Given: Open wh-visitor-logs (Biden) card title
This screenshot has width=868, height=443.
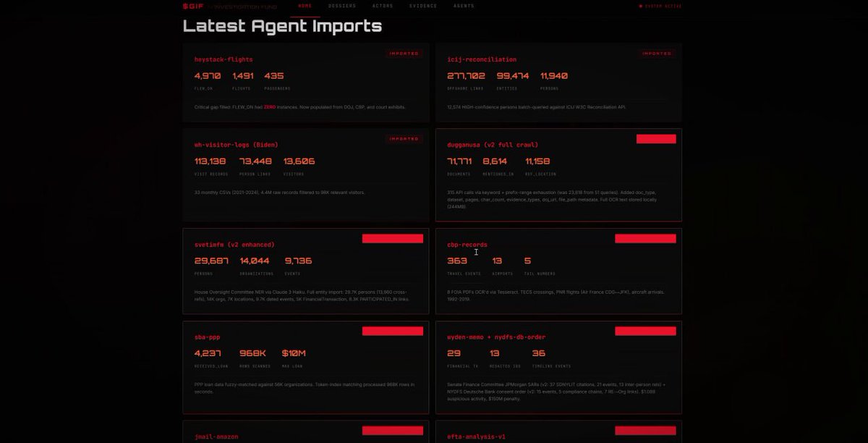Looking at the screenshot, I should click(x=236, y=145).
